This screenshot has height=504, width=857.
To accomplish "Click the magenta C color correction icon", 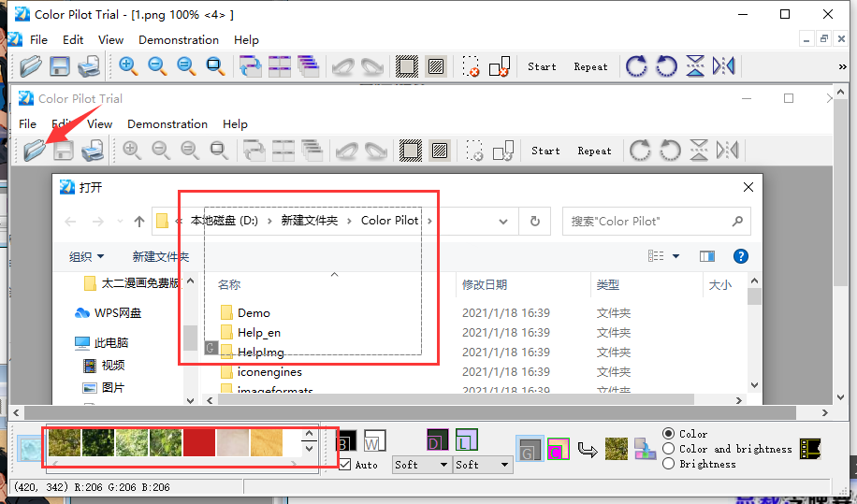I will 558,449.
